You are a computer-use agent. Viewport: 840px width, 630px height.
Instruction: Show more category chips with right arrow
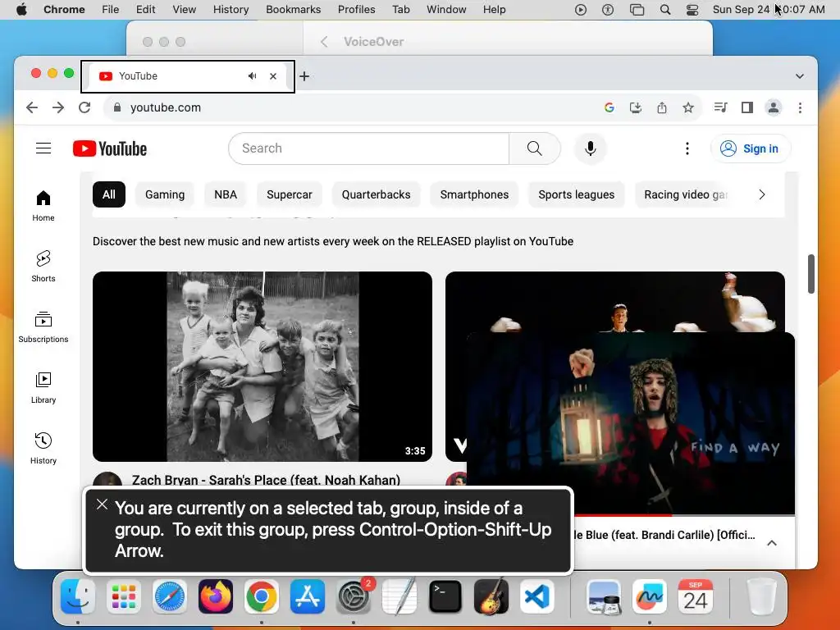(x=762, y=194)
